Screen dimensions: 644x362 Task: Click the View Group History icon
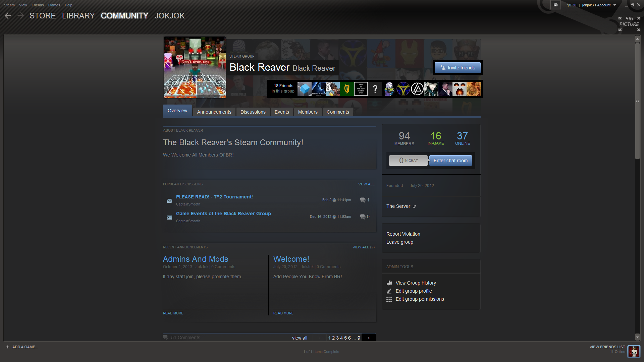tap(389, 283)
